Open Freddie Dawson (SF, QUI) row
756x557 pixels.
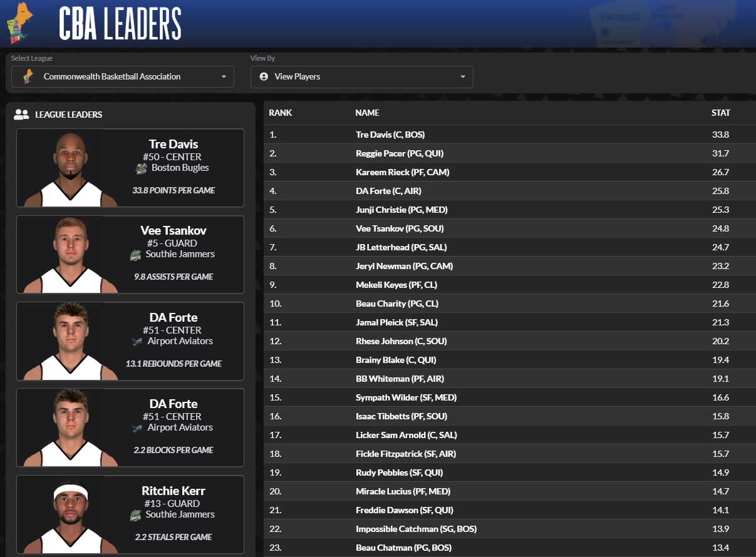point(510,510)
